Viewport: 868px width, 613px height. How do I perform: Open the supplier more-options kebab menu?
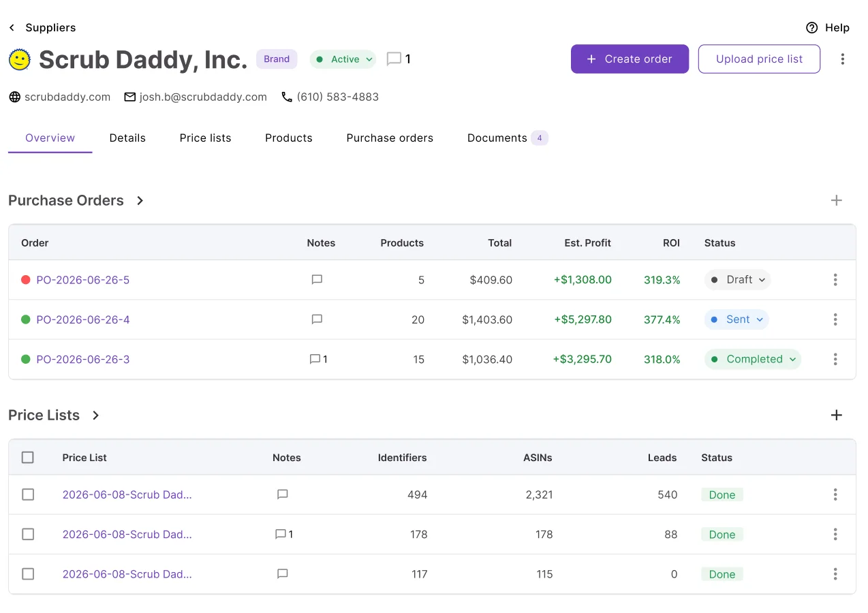click(843, 59)
